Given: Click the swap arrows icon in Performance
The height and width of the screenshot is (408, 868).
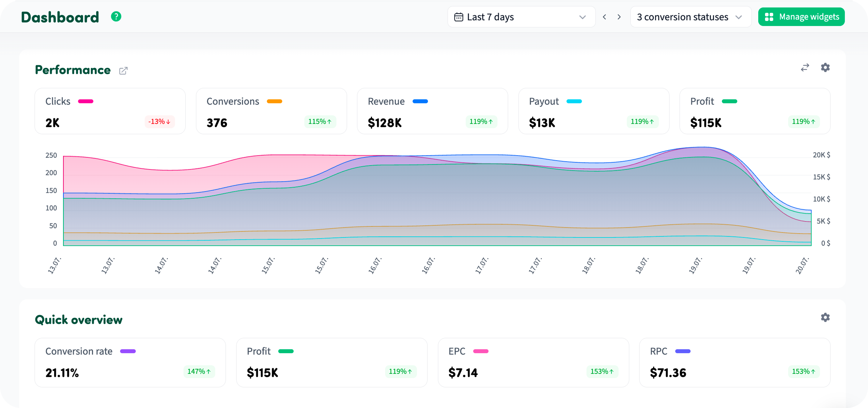Looking at the screenshot, I should [x=805, y=68].
